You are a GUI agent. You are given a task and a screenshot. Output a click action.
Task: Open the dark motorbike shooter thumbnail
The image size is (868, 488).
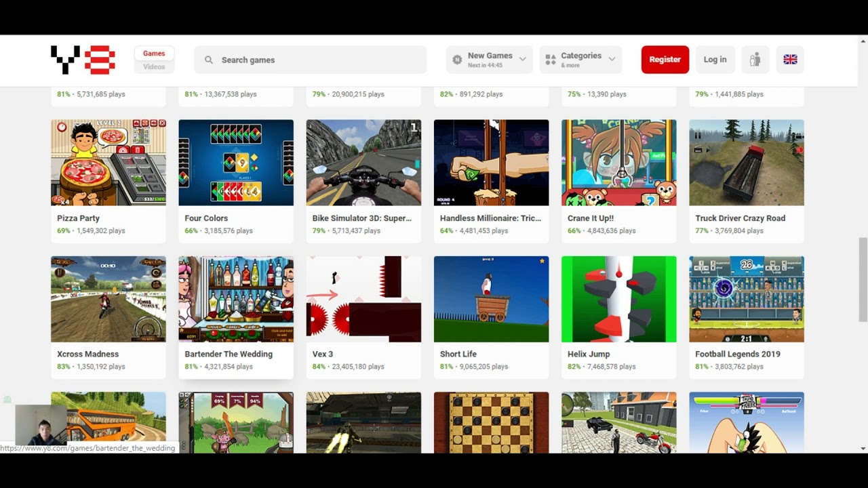click(363, 422)
